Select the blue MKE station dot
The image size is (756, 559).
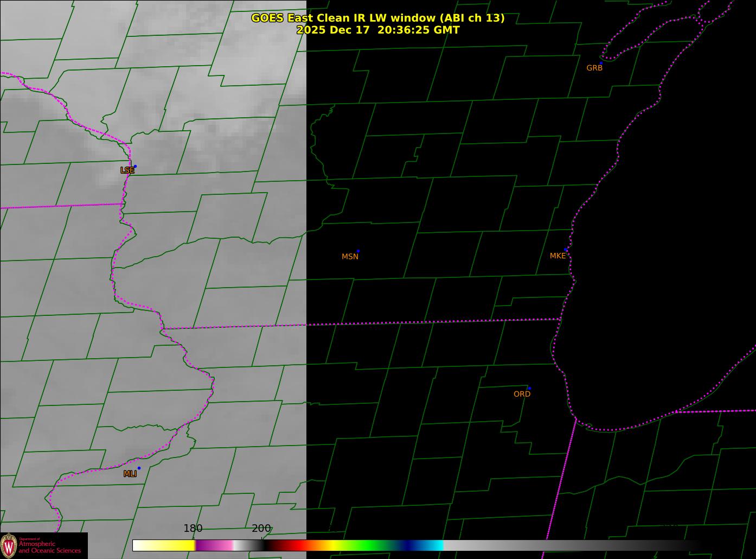(x=566, y=250)
